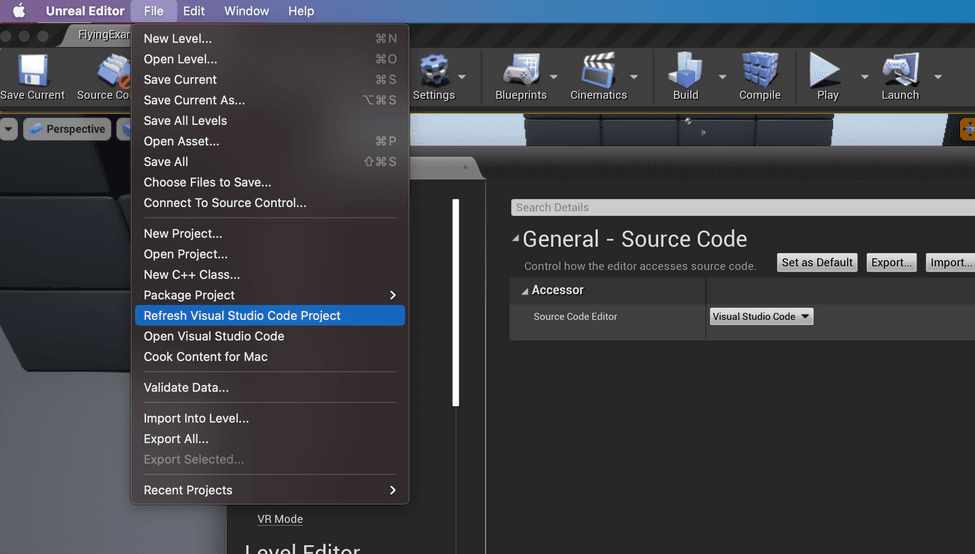Select Open Project menu item
Image resolution: width=975 pixels, height=554 pixels.
tap(269, 254)
